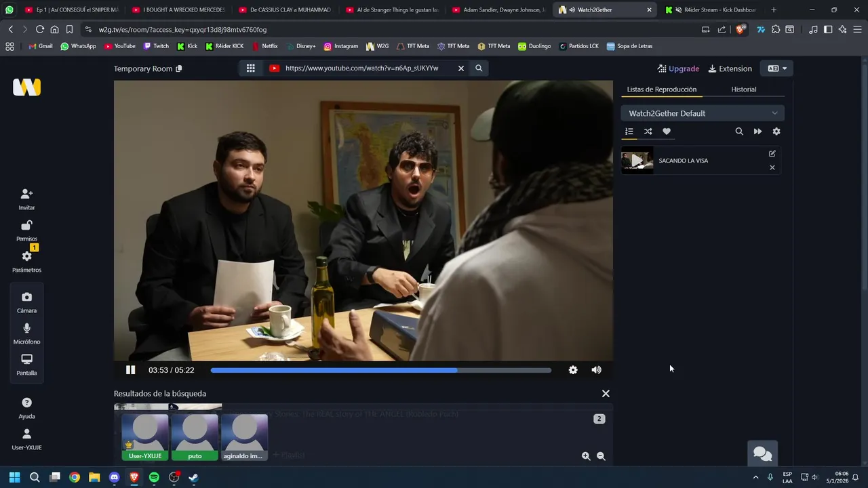Open the language selector dropdown

[777, 68]
